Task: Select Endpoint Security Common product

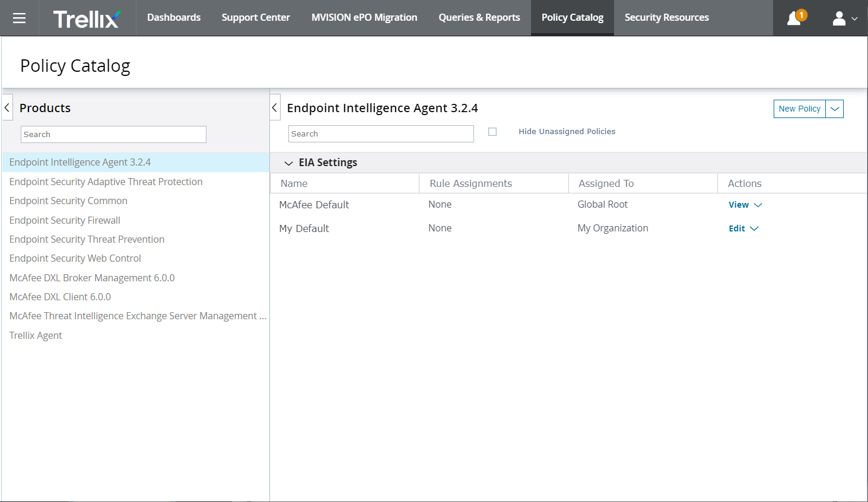Action: [136, 201]
